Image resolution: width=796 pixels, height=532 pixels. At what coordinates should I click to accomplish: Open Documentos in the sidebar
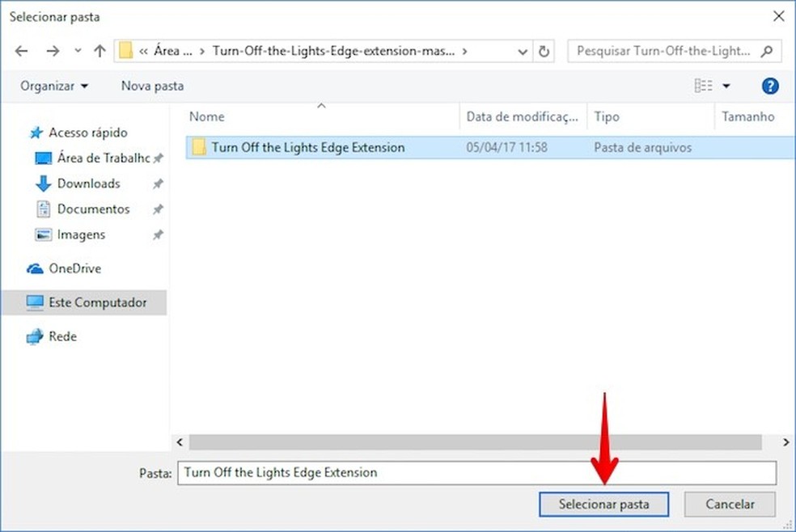(93, 209)
